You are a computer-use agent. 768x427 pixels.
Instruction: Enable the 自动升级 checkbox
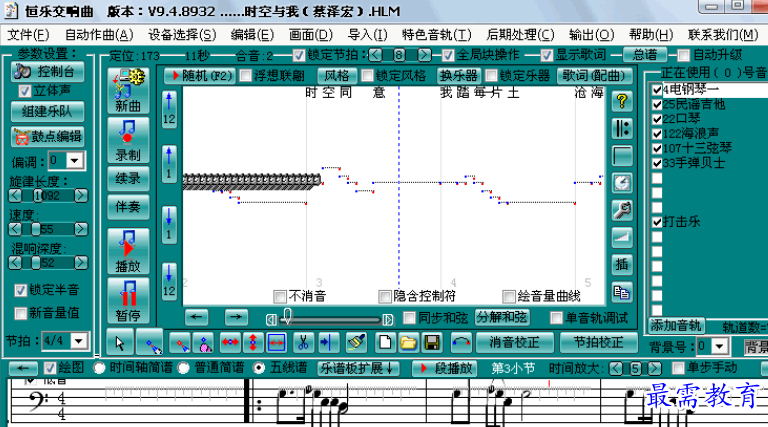click(684, 55)
